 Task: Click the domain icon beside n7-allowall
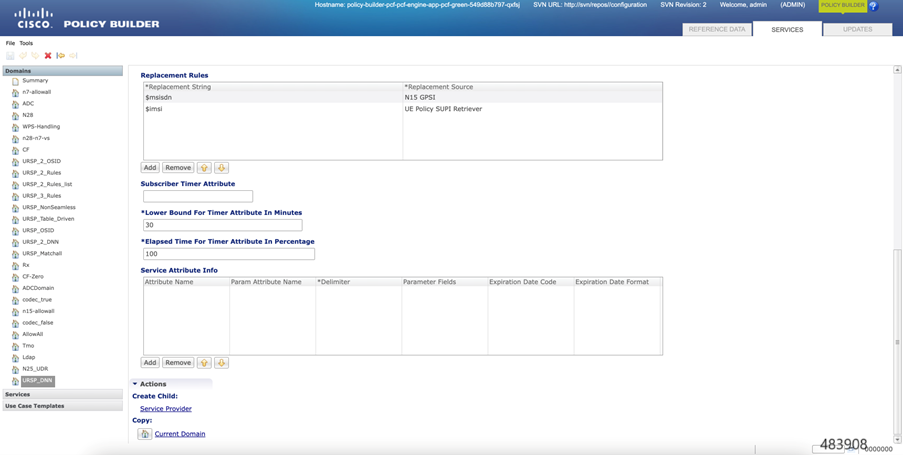tap(16, 93)
